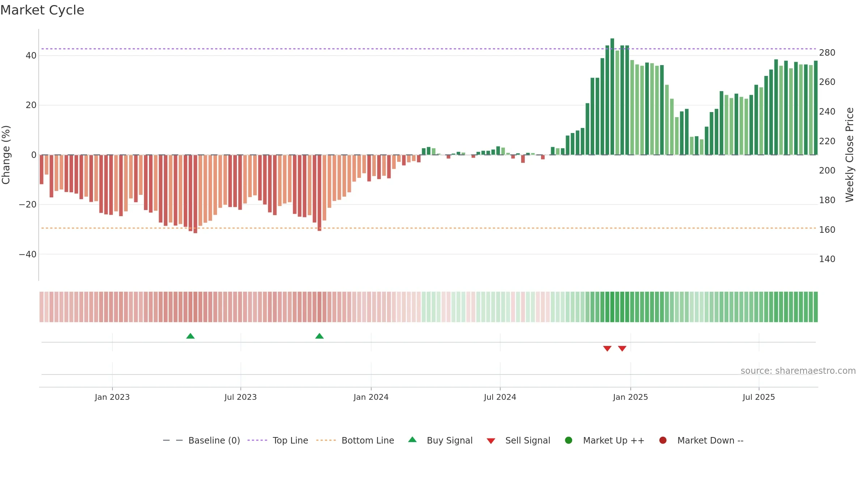Select the first sell signal marker near Jan 2025
The width and height of the screenshot is (868, 488).
(x=607, y=348)
